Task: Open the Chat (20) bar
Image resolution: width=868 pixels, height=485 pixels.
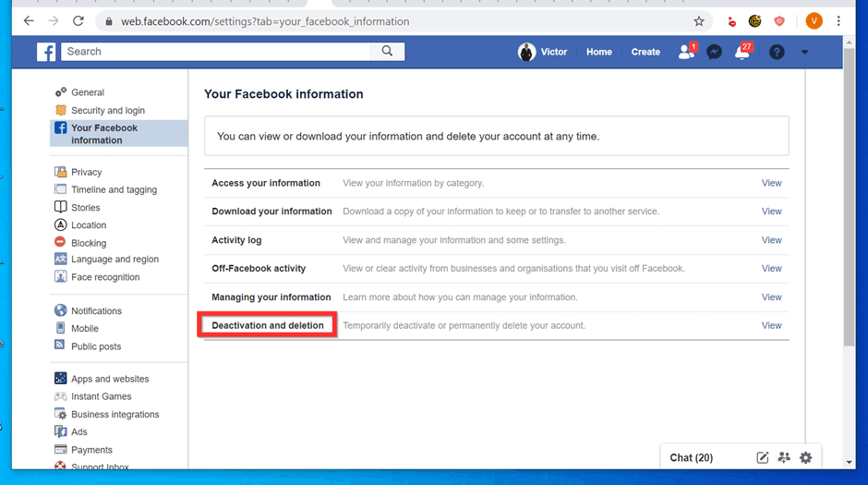Action: [692, 458]
